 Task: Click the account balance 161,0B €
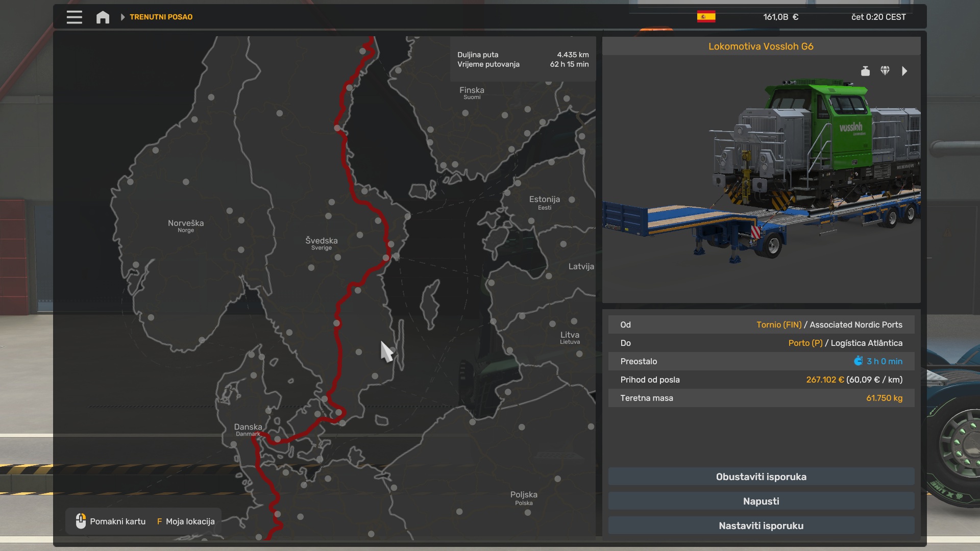tap(780, 17)
